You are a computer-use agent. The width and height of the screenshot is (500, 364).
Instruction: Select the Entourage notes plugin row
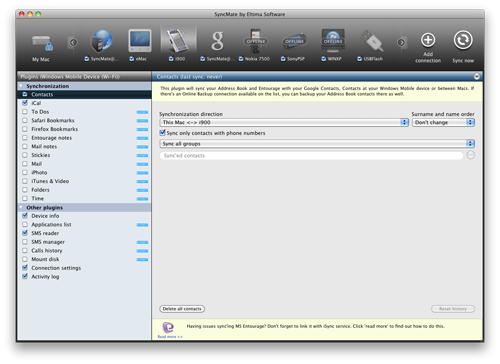(x=84, y=138)
